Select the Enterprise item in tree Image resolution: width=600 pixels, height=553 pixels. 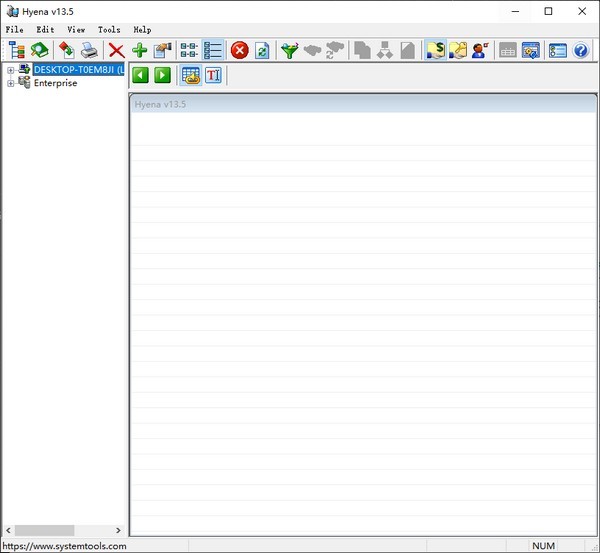[x=55, y=83]
